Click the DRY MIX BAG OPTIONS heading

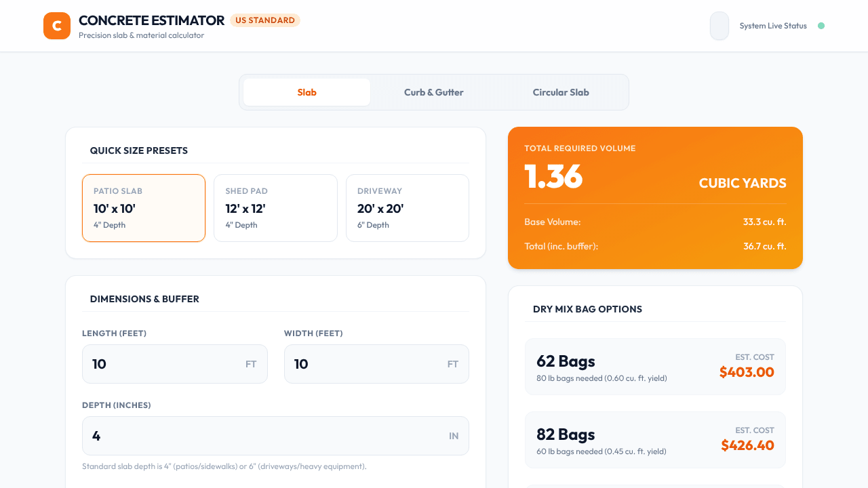(x=587, y=309)
